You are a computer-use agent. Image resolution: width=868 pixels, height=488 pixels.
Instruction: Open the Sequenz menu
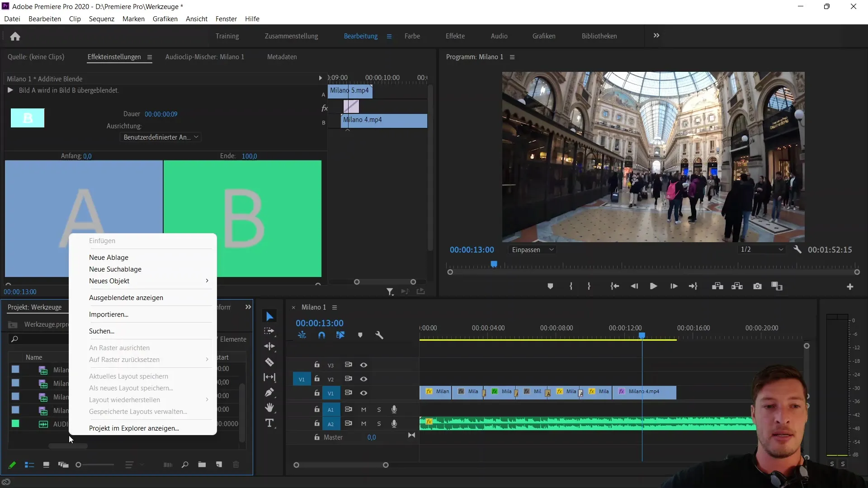coord(102,19)
